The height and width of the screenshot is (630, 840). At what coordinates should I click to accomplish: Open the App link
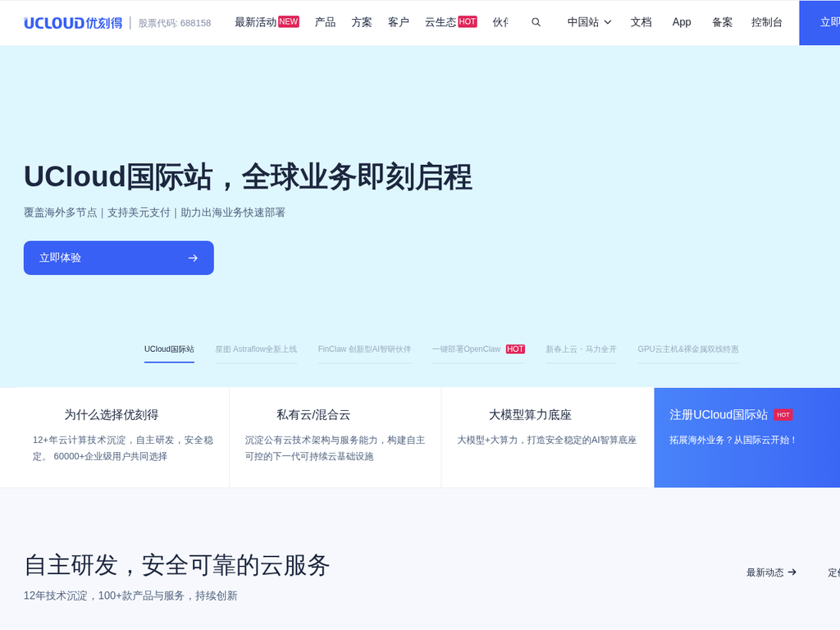click(x=682, y=22)
